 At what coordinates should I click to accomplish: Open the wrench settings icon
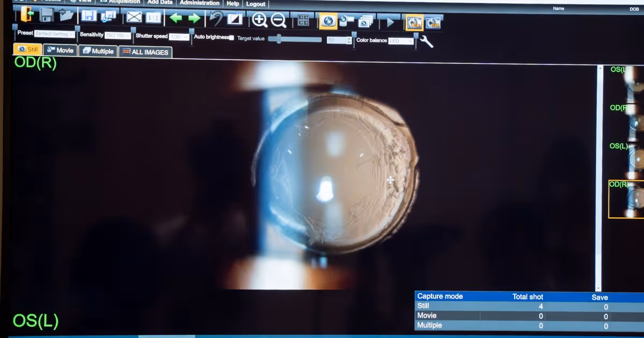426,41
